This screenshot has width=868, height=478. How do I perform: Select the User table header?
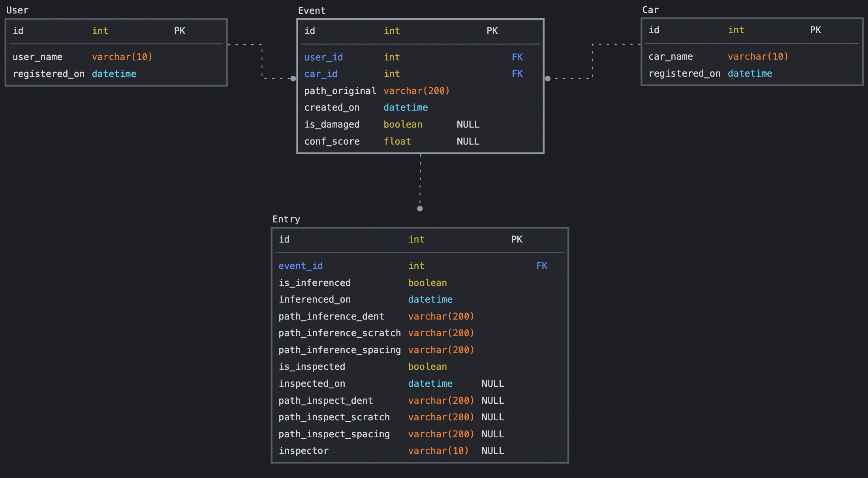(x=17, y=10)
